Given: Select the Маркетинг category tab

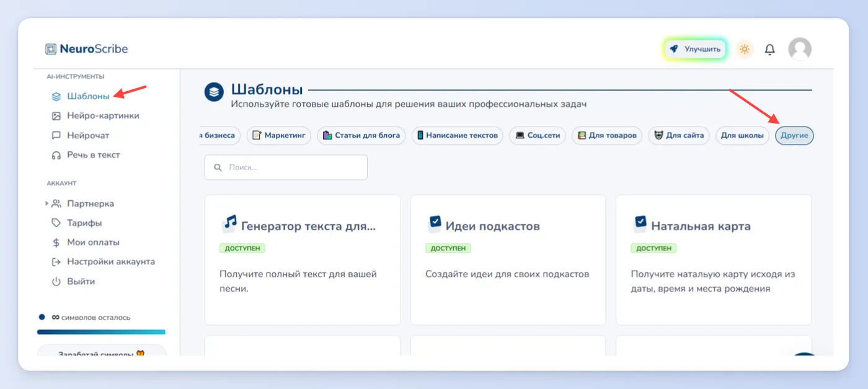Looking at the screenshot, I should 278,135.
